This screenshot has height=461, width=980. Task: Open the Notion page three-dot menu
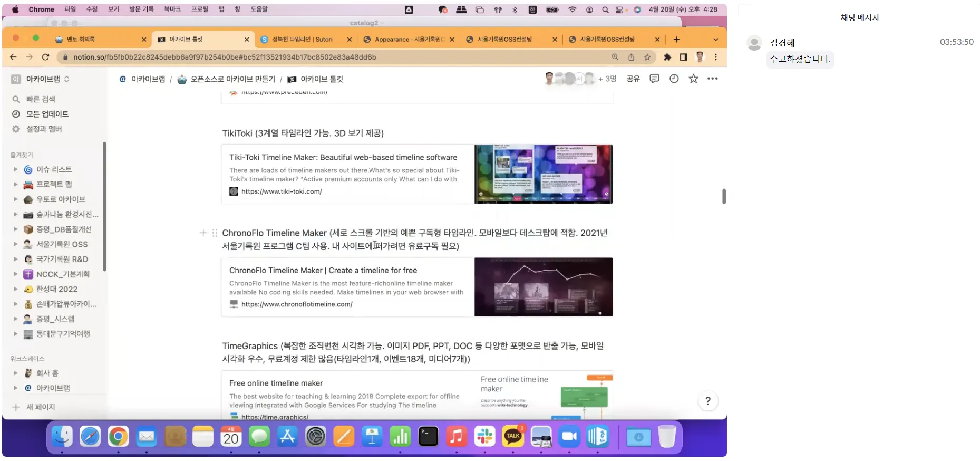click(713, 79)
